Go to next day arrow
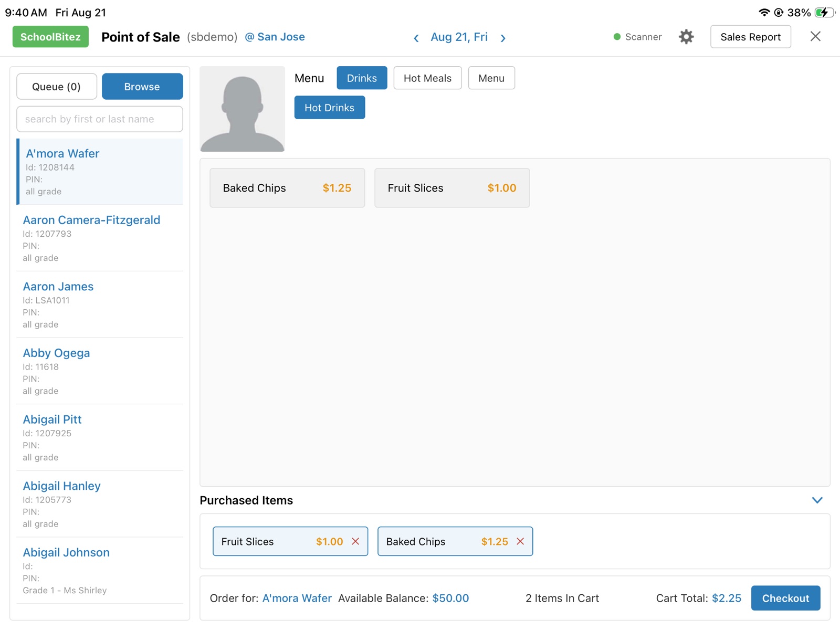840x630 pixels. [x=503, y=38]
